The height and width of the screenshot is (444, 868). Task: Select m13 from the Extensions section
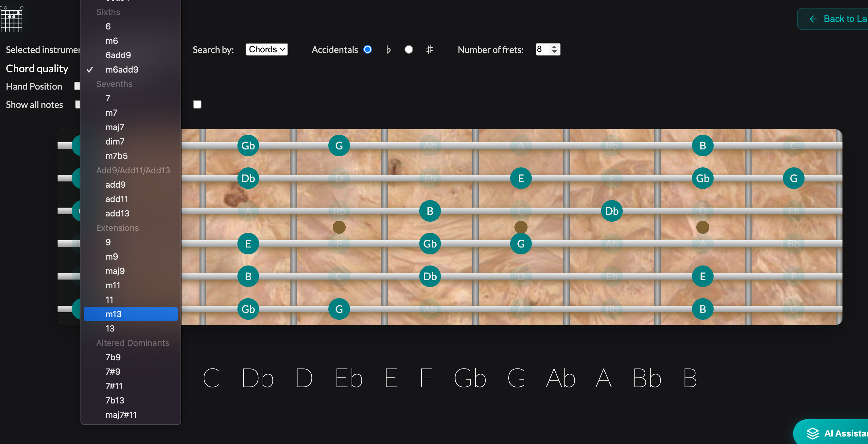click(x=113, y=314)
